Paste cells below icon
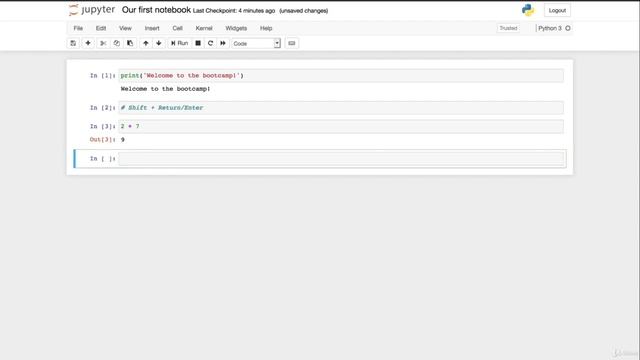The height and width of the screenshot is (360, 640). pyautogui.click(x=130, y=43)
